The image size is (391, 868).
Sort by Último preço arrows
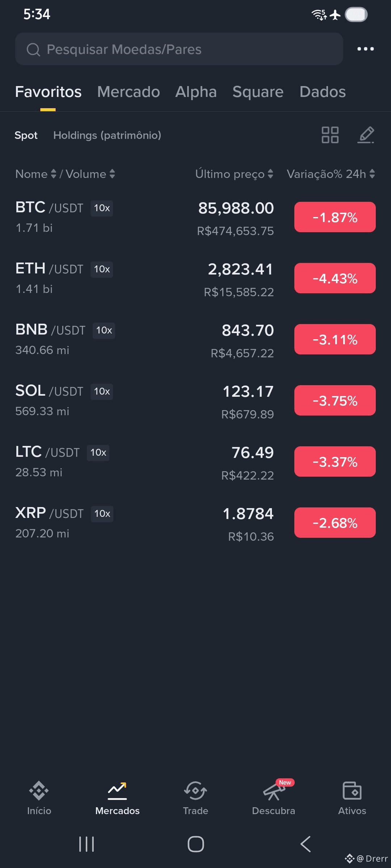pyautogui.click(x=270, y=174)
